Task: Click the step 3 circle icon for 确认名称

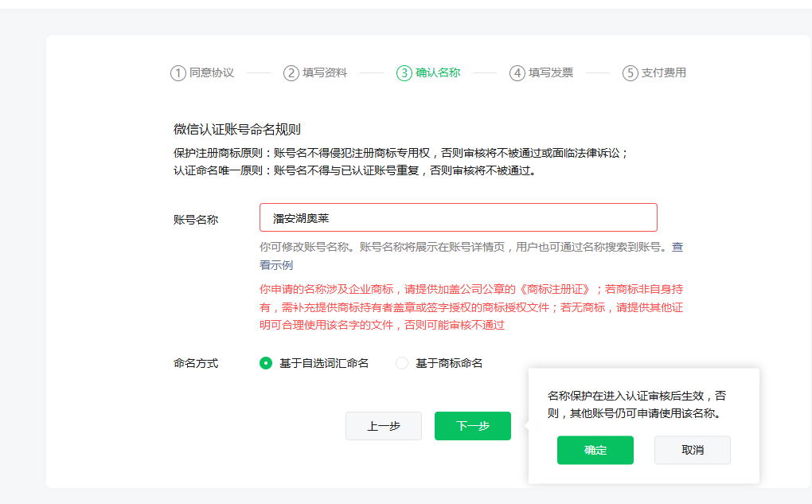Action: click(x=404, y=73)
